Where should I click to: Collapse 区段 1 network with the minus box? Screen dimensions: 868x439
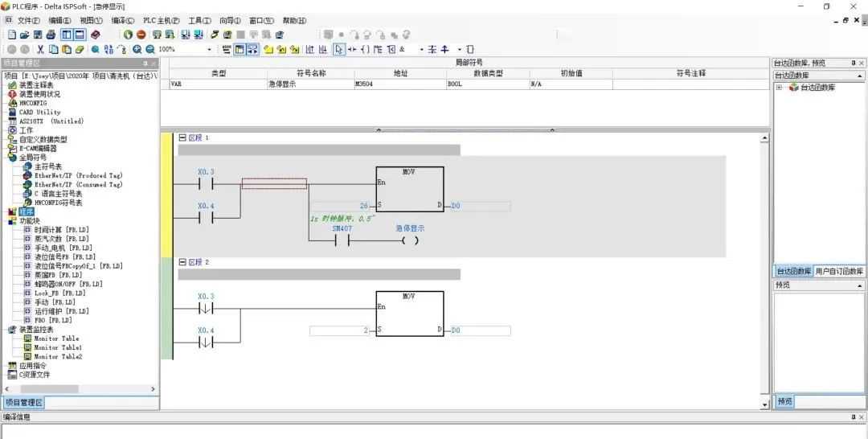coord(182,137)
